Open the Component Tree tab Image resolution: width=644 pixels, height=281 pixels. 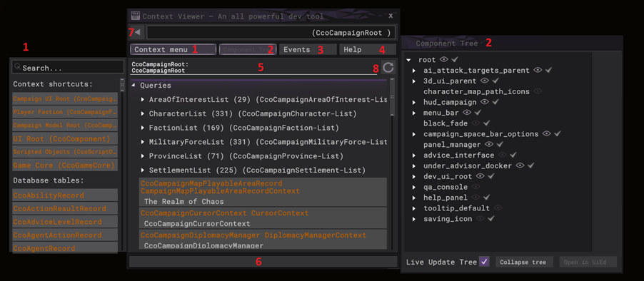(248, 50)
